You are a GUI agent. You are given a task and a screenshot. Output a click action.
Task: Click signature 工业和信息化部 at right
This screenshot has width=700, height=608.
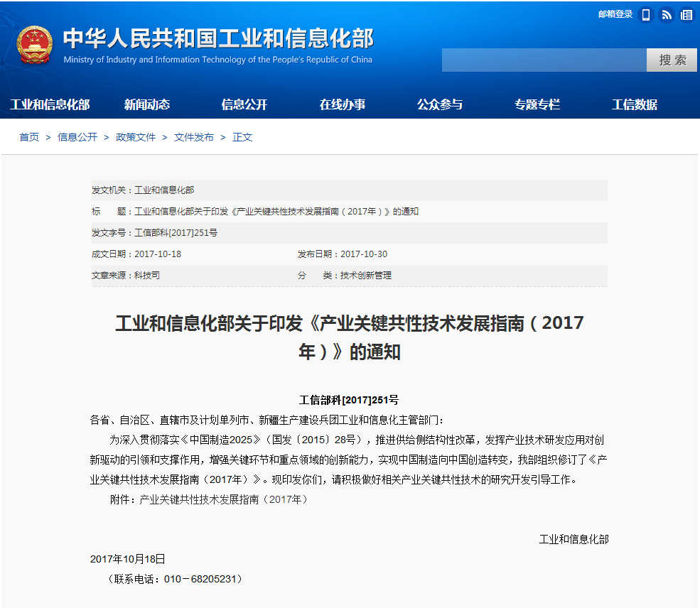[574, 539]
